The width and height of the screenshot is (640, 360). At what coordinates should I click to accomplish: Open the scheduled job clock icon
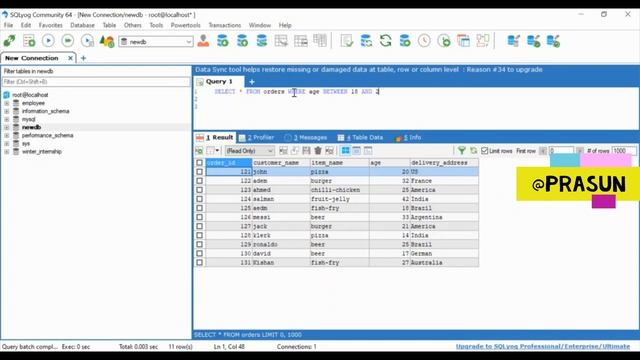(x=424, y=41)
